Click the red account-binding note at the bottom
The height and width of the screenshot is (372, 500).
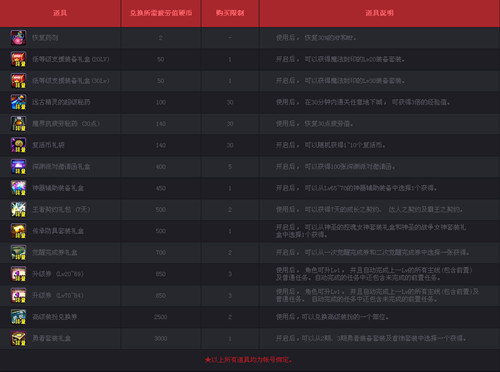point(248,360)
